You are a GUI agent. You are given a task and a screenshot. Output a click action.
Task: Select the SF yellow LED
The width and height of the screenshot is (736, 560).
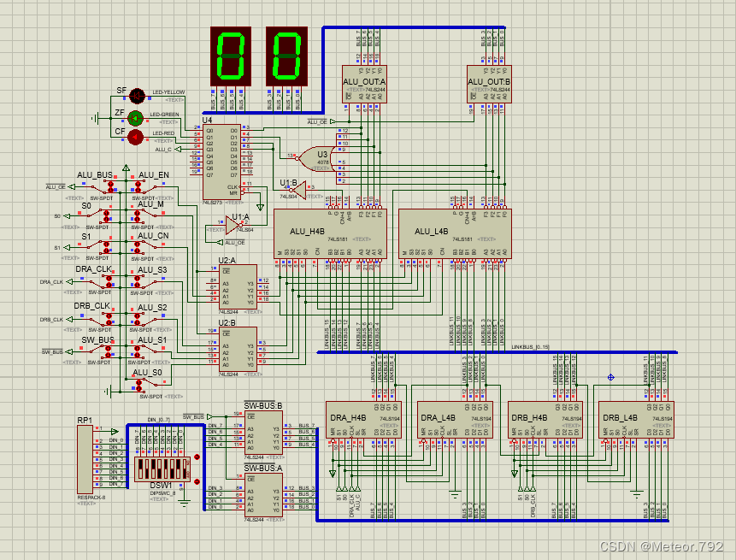(x=137, y=96)
